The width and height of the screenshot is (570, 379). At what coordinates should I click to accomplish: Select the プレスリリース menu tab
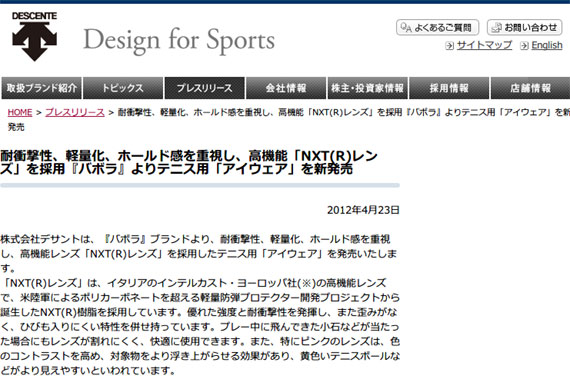point(204,88)
